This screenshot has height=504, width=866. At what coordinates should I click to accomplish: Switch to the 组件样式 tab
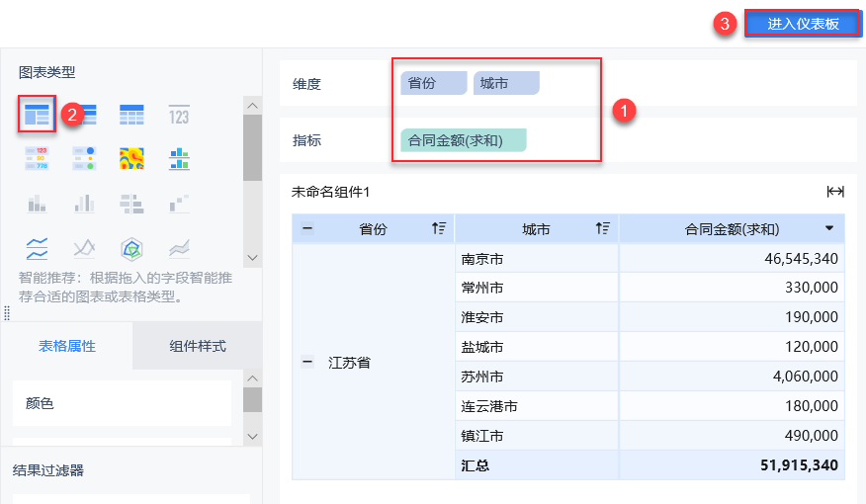(198, 346)
